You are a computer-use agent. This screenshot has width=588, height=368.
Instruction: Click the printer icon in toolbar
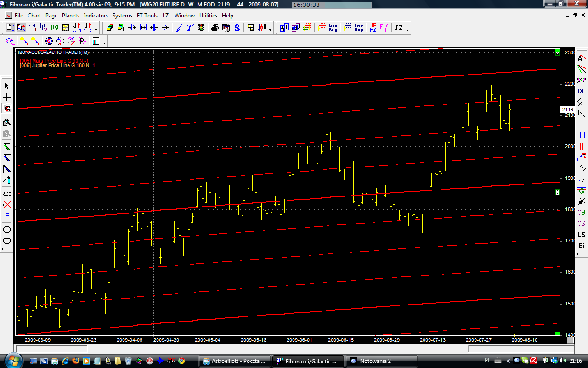[215, 28]
